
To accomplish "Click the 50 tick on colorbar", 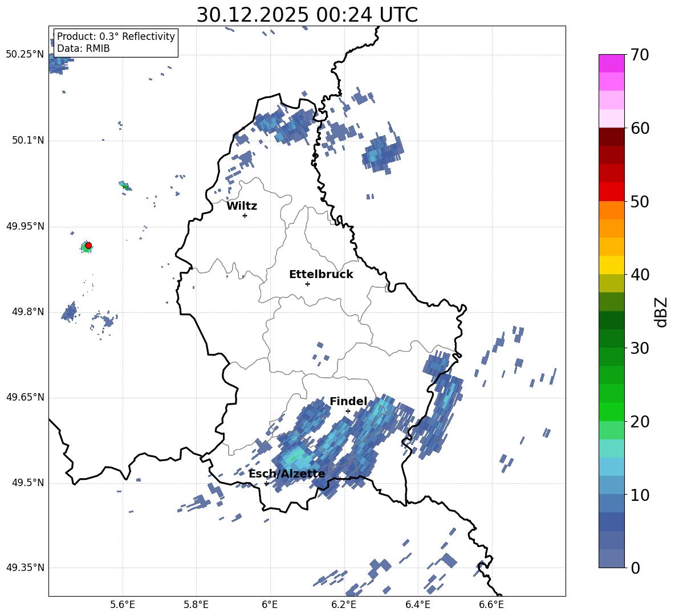I will coord(640,201).
